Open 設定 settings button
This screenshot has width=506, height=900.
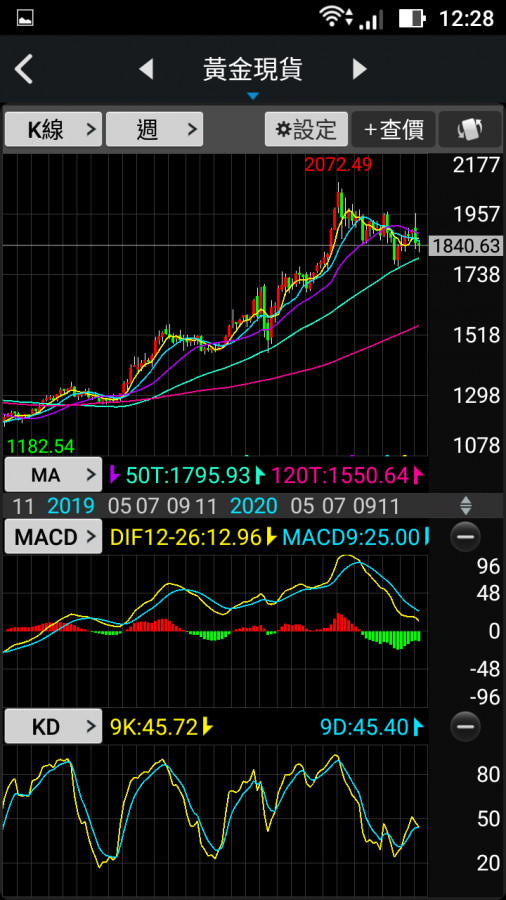[x=306, y=129]
